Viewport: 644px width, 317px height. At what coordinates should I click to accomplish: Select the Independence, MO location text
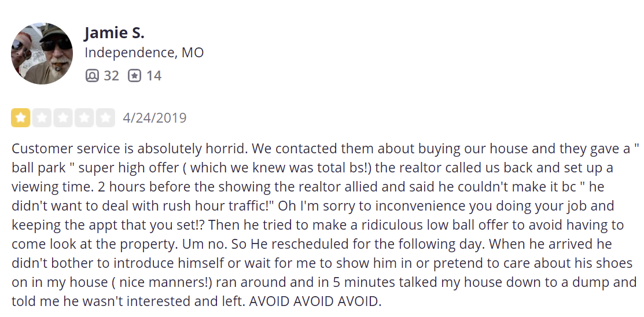pos(144,53)
